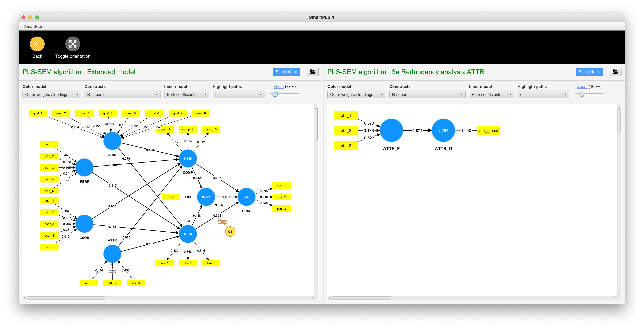
Task: Expand right Highlight paths dropdown
Action: pyautogui.click(x=543, y=95)
